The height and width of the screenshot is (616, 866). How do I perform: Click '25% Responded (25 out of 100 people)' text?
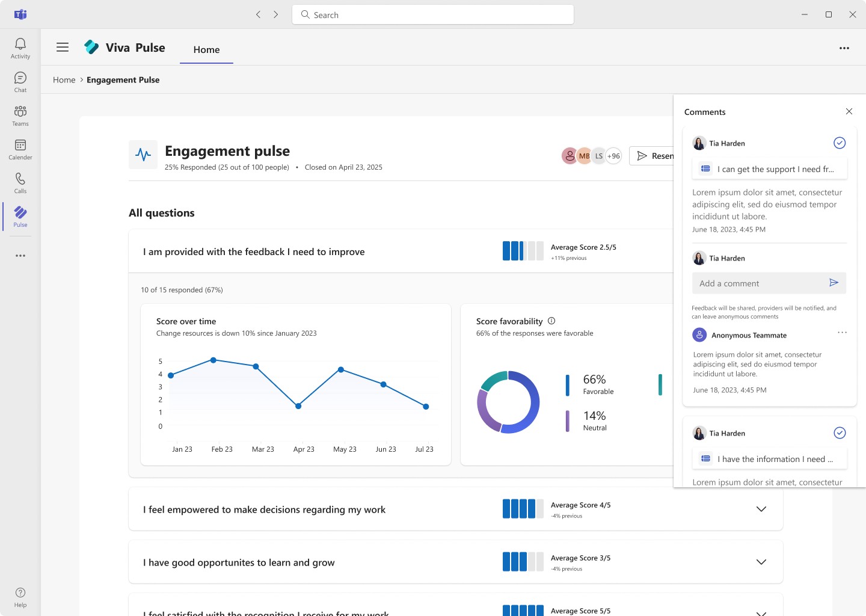(227, 167)
